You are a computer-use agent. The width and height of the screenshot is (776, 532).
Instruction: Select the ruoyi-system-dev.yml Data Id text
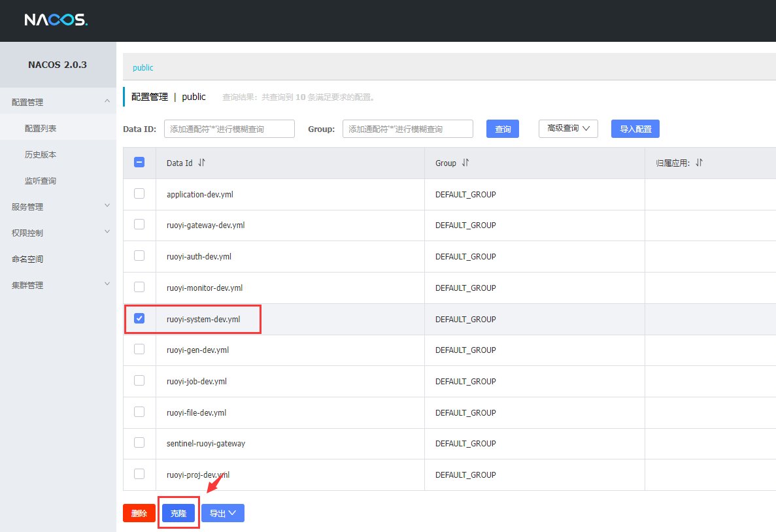coord(203,319)
